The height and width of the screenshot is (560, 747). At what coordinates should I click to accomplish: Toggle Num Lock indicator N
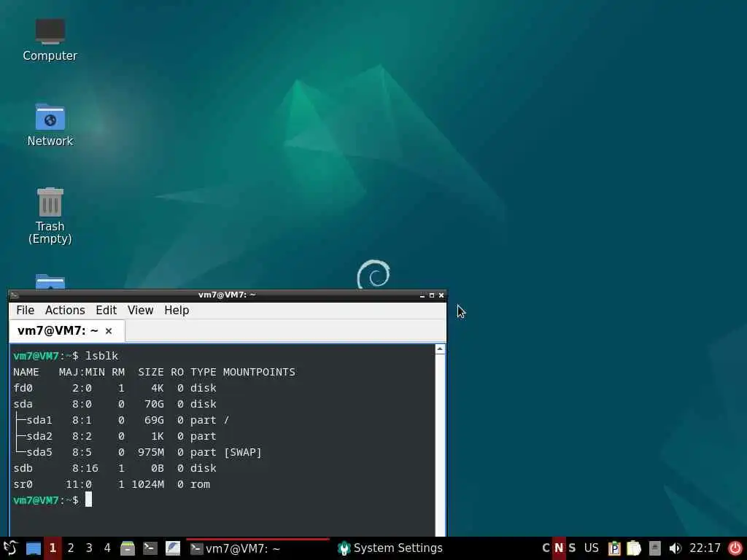point(559,548)
